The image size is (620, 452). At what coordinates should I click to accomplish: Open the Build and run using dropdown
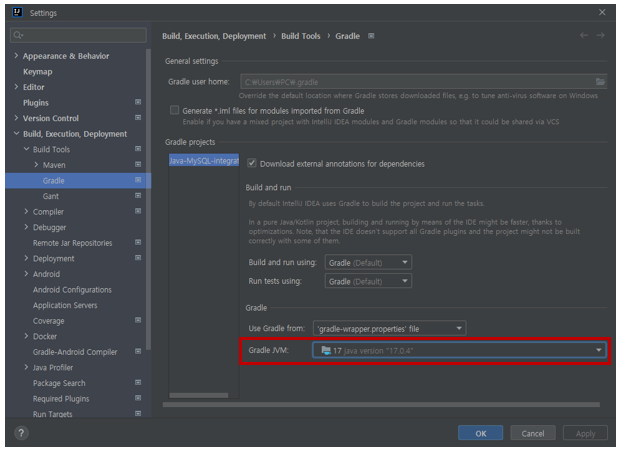[368, 263]
